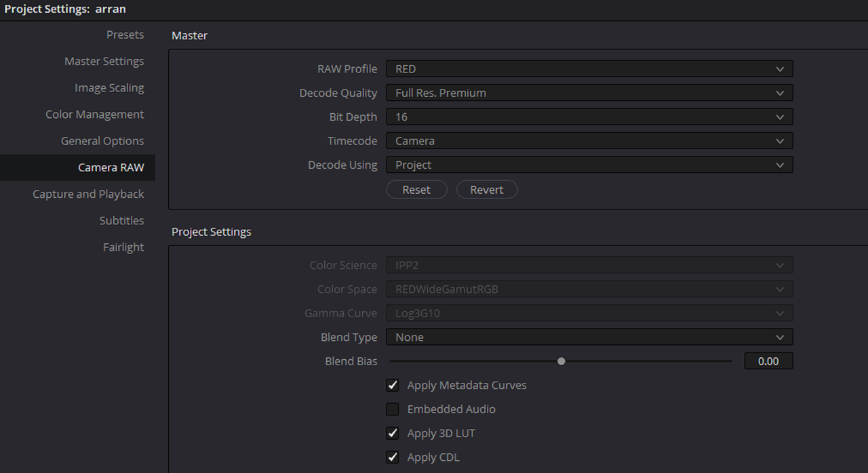Select the Image Scaling section
Viewport: 868px width, 473px height.
point(109,87)
